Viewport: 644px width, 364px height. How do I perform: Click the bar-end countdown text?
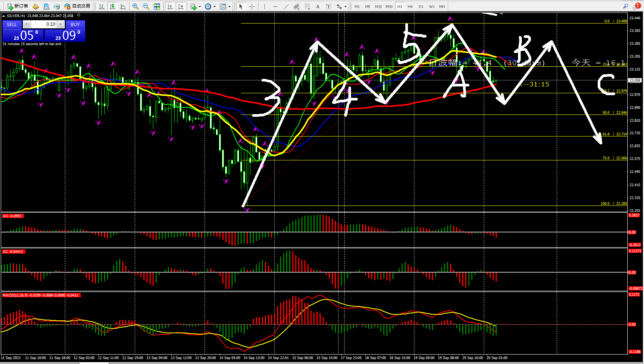pos(32,44)
